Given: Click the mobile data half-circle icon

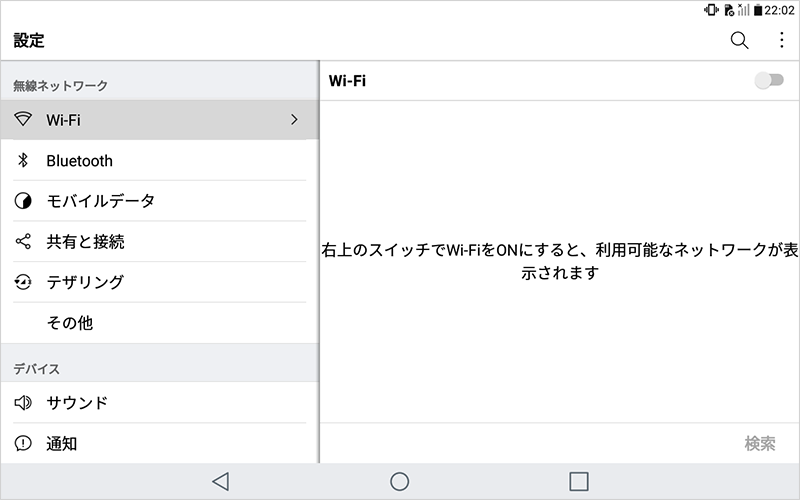Looking at the screenshot, I should click(x=23, y=201).
